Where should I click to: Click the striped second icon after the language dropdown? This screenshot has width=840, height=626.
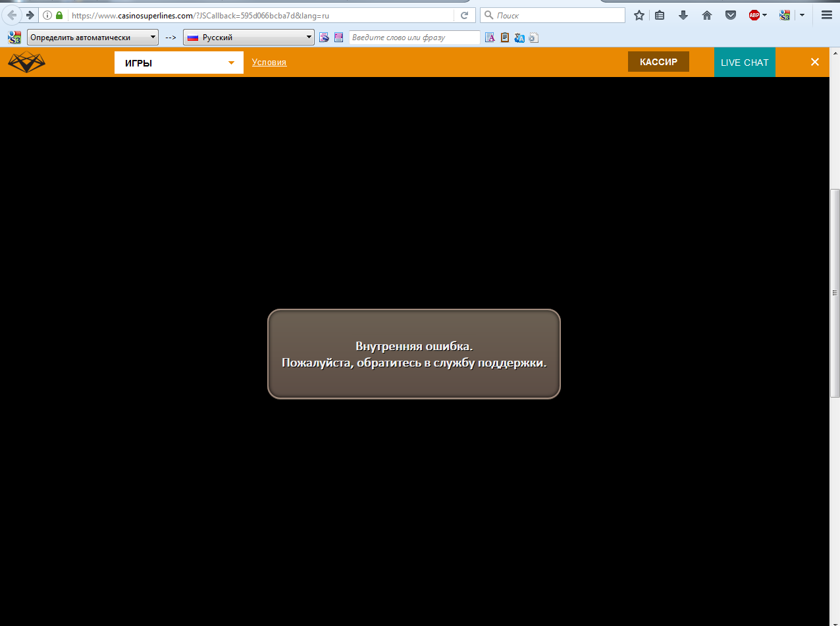point(338,38)
